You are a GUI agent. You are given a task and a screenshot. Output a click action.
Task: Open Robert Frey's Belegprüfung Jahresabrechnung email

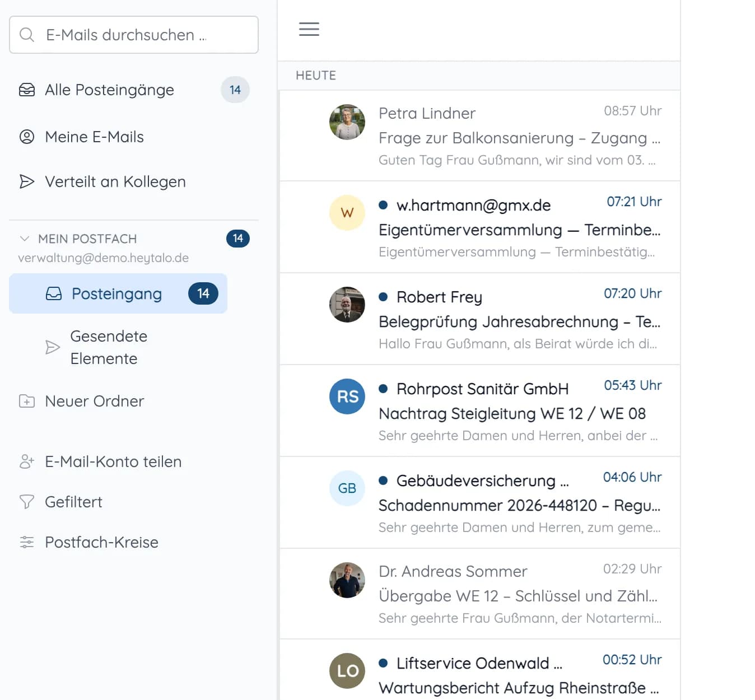[x=479, y=319]
